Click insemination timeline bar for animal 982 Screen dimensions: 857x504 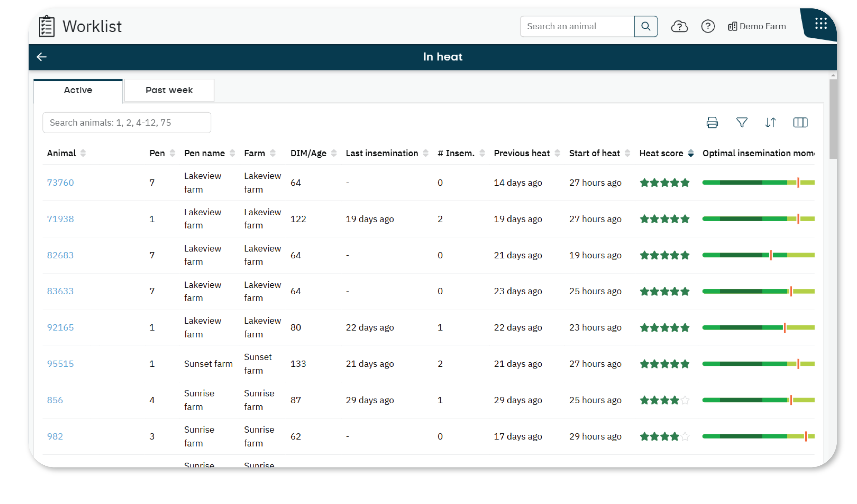[x=758, y=437]
